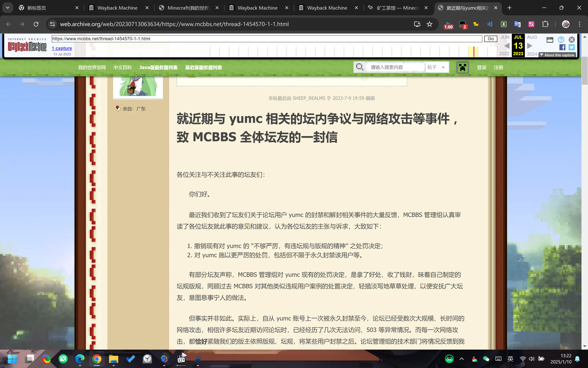This screenshot has height=368, width=588.
Task: Show hidden system tray icons
Action: click(x=462, y=359)
